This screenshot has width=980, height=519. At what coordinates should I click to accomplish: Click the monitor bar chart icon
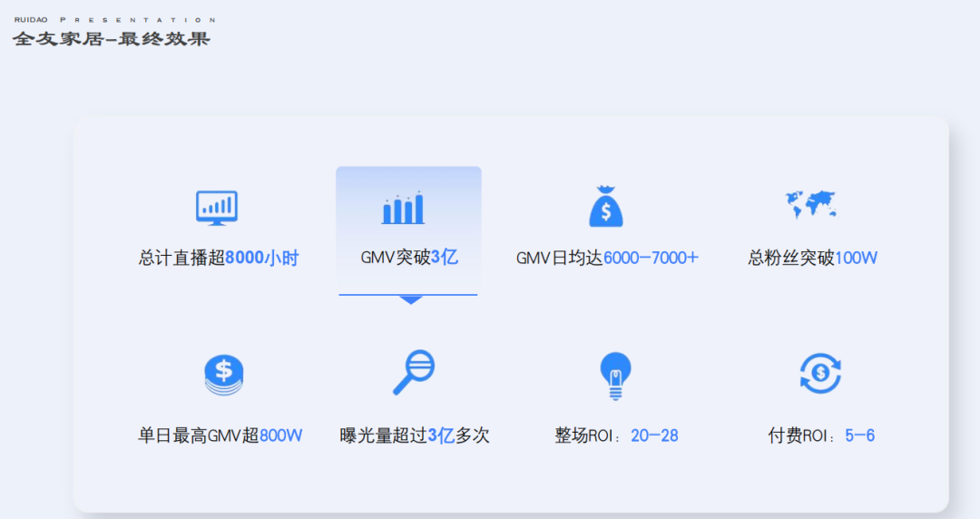tap(217, 208)
